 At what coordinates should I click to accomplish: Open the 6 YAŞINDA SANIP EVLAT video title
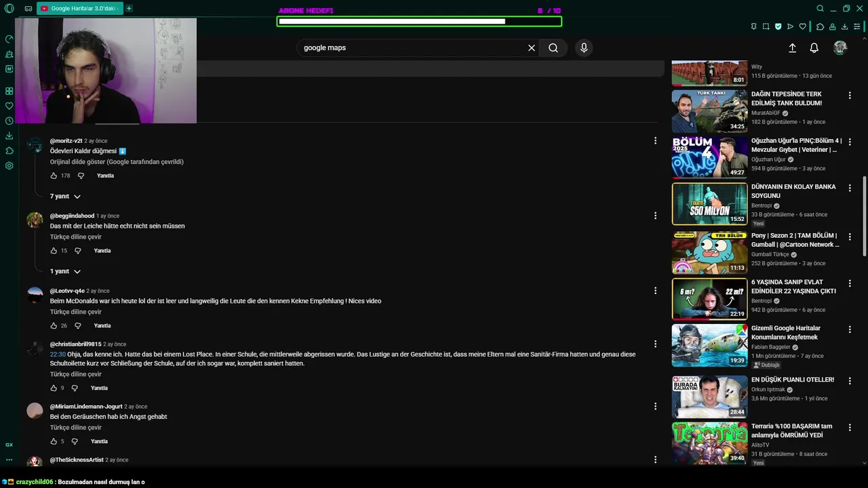click(793, 287)
